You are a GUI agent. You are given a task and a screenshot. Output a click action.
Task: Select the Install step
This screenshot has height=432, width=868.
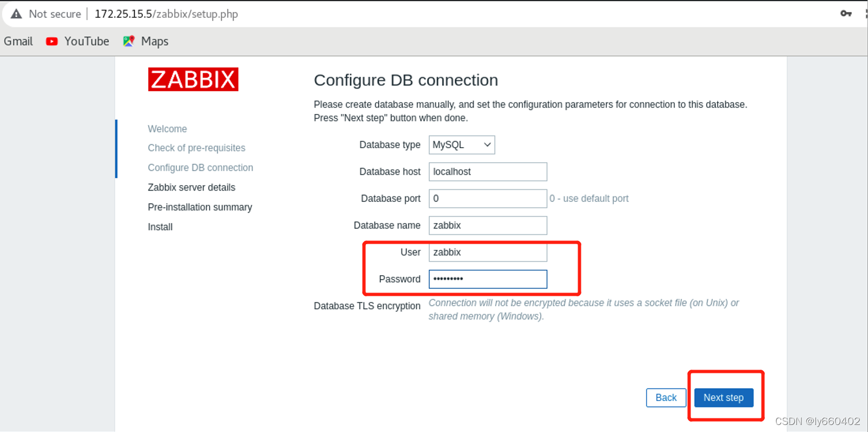point(160,227)
